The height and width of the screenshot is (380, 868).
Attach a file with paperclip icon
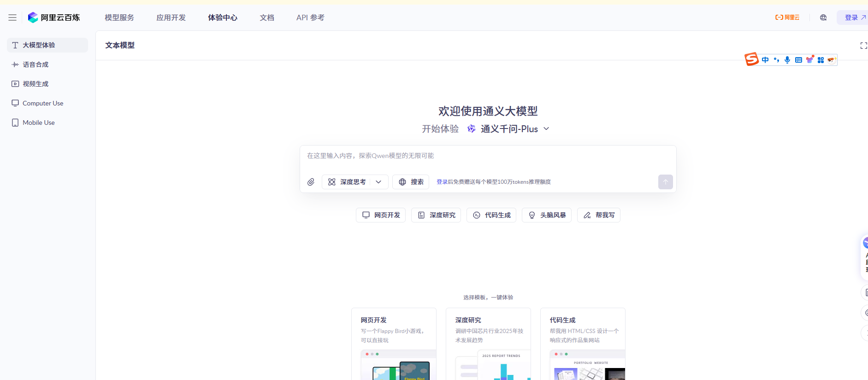coord(311,182)
